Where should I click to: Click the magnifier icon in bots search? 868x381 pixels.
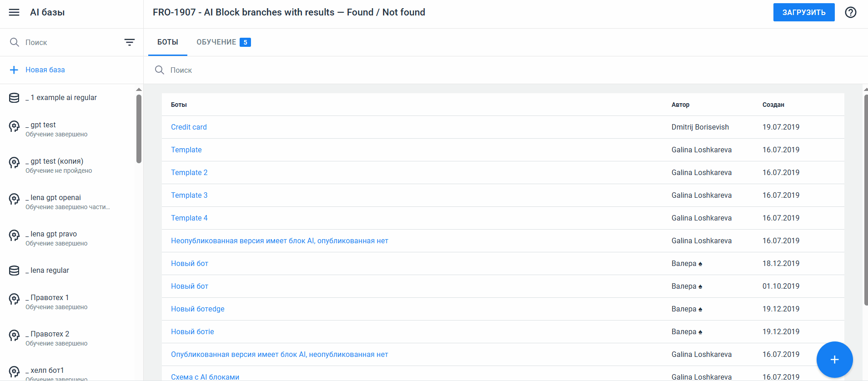click(x=160, y=70)
